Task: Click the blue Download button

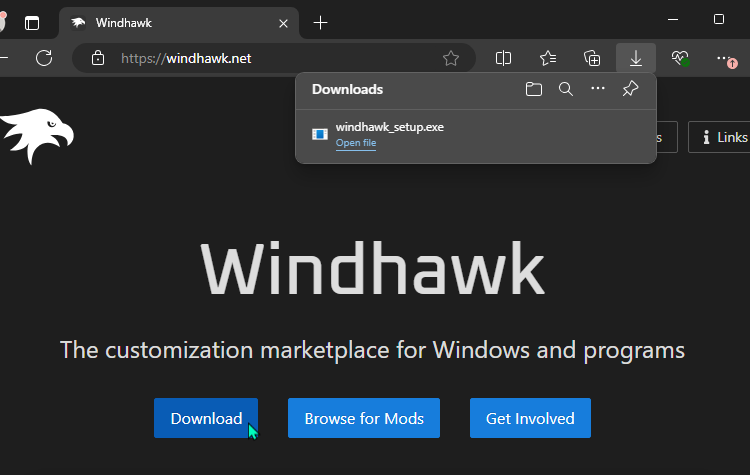Action: pyautogui.click(x=206, y=418)
